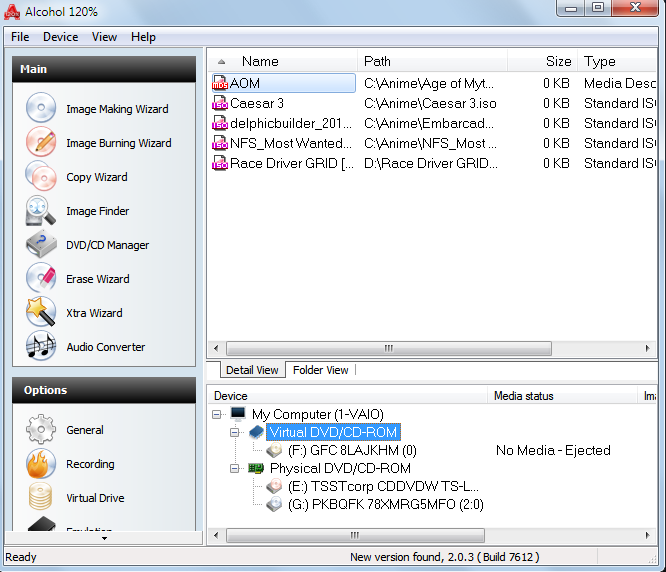Screen dimensions: 666x572
Task: Open the Copy Wizard icon
Action: [x=41, y=176]
